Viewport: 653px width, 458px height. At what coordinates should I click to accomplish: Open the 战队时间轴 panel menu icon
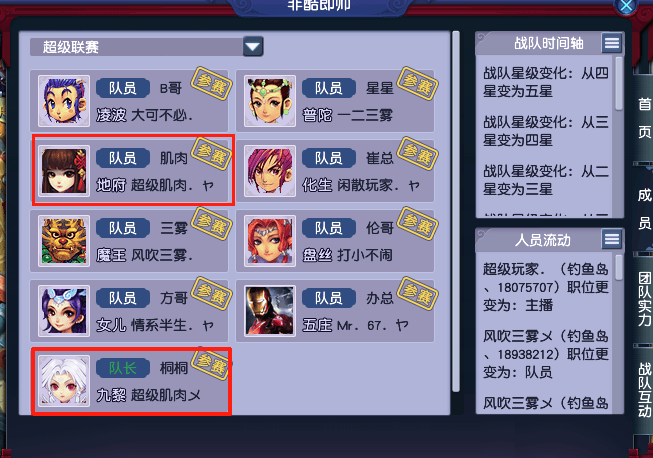click(x=612, y=43)
